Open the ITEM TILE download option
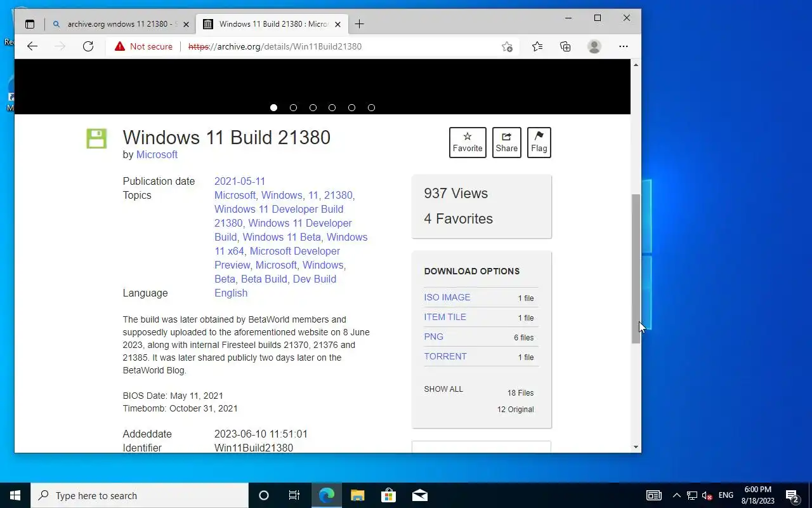 coord(445,317)
